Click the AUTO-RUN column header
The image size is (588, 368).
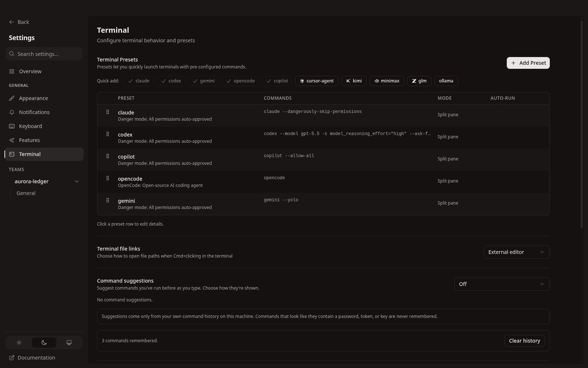click(x=503, y=98)
